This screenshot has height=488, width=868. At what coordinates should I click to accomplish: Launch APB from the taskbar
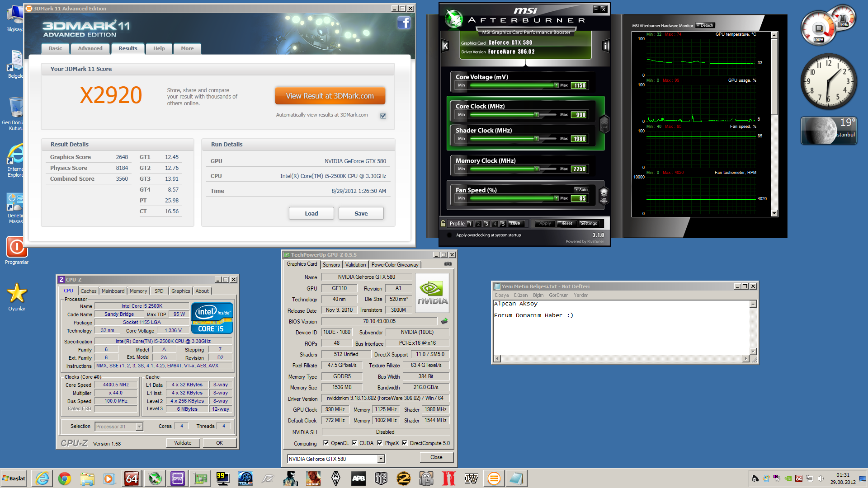pos(359,479)
